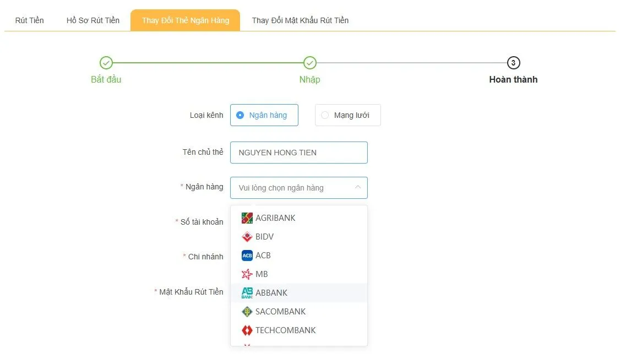This screenshot has width=620, height=364.
Task: Click step 3 Hoàn thành circle
Action: pyautogui.click(x=513, y=63)
